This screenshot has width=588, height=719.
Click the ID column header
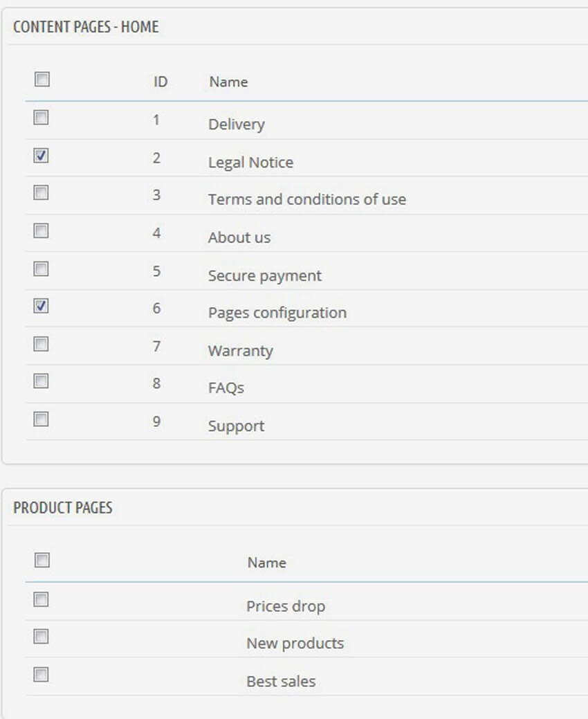coord(160,82)
